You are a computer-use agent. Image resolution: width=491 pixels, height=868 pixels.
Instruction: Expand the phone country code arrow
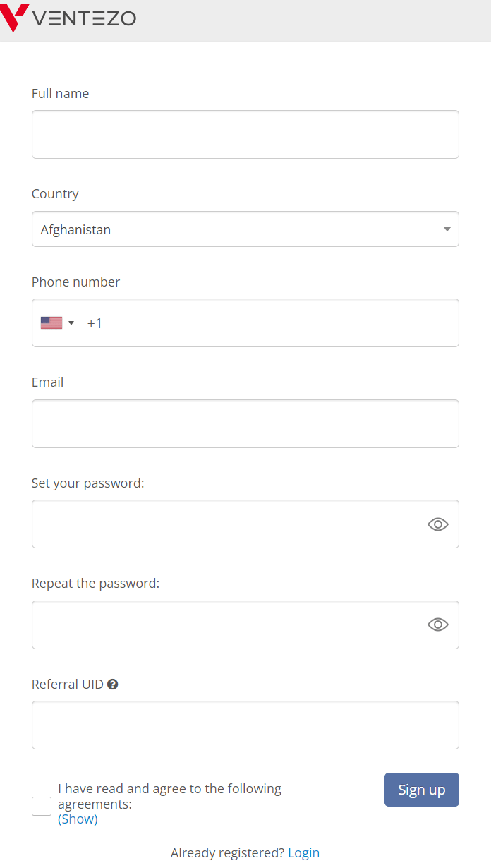coord(71,323)
